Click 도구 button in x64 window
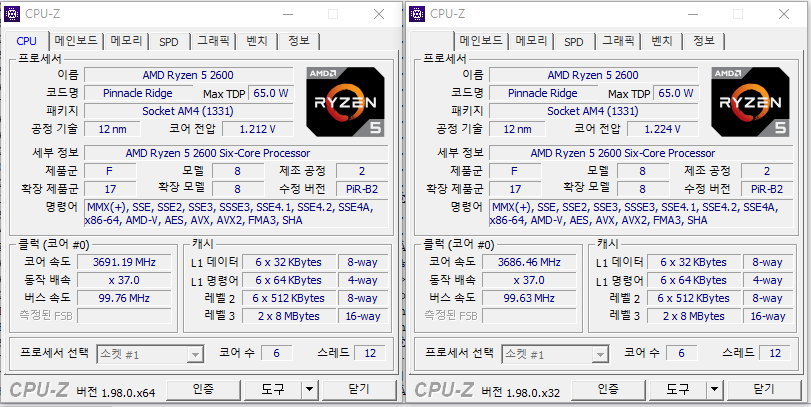 (x=273, y=389)
